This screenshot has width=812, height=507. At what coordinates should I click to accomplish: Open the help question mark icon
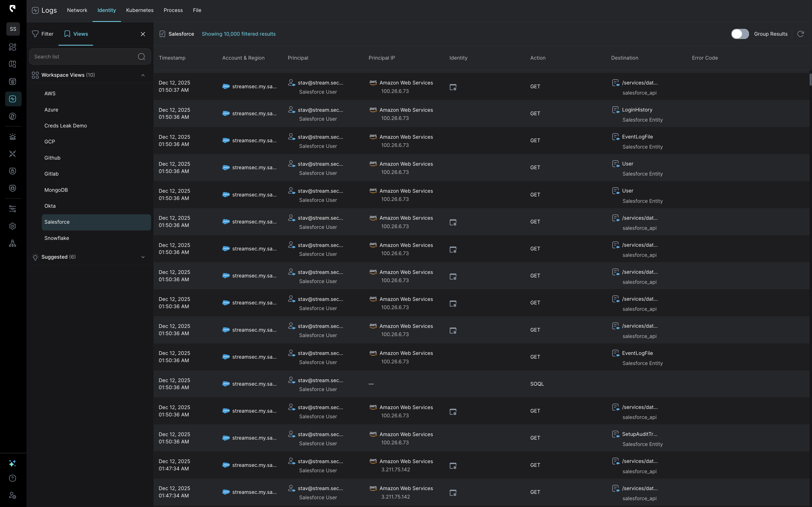coord(12,478)
